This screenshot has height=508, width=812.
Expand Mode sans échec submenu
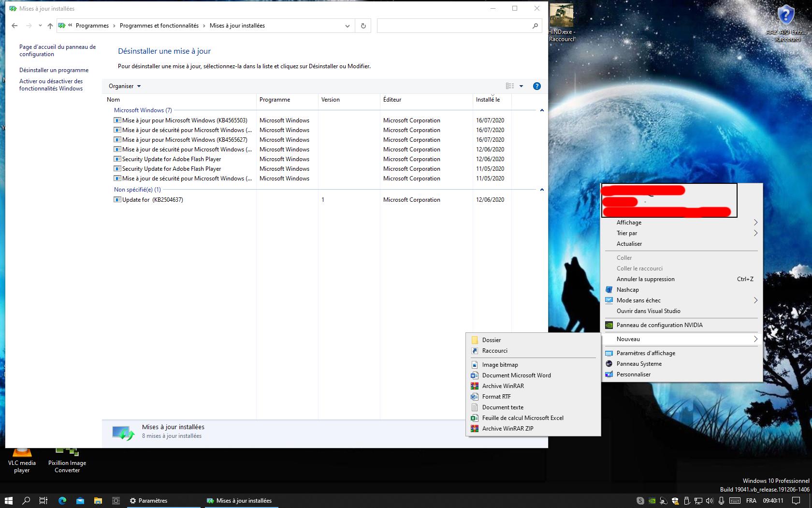pos(681,300)
